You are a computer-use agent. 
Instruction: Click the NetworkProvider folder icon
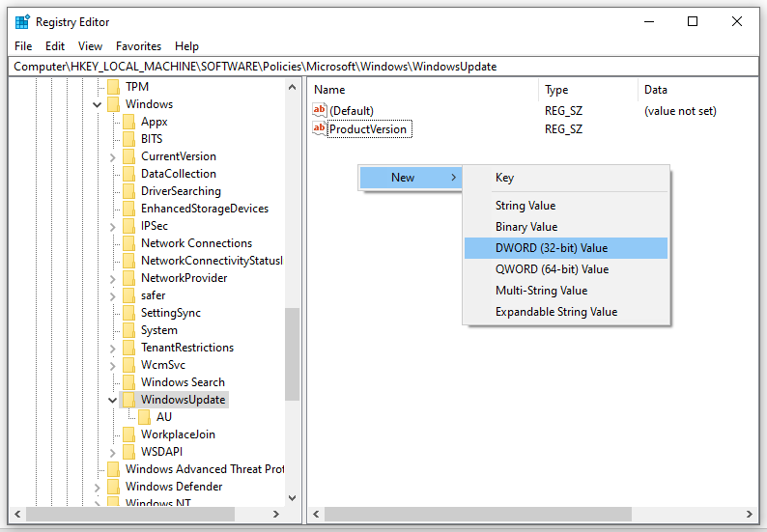(x=129, y=278)
